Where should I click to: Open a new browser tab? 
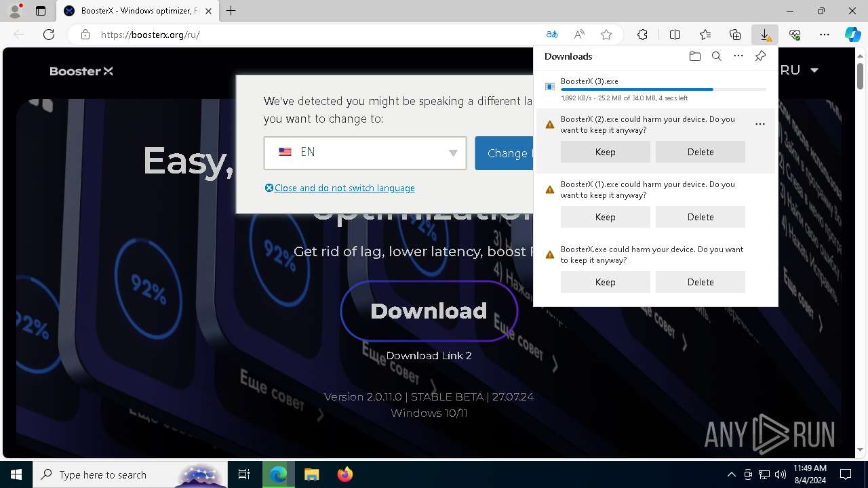click(231, 11)
